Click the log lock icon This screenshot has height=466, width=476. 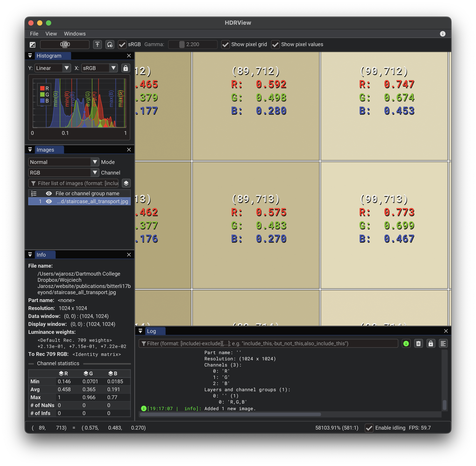(x=431, y=343)
